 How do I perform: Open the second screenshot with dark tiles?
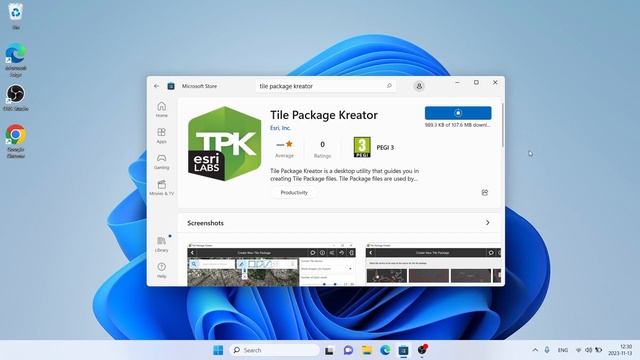[433, 264]
